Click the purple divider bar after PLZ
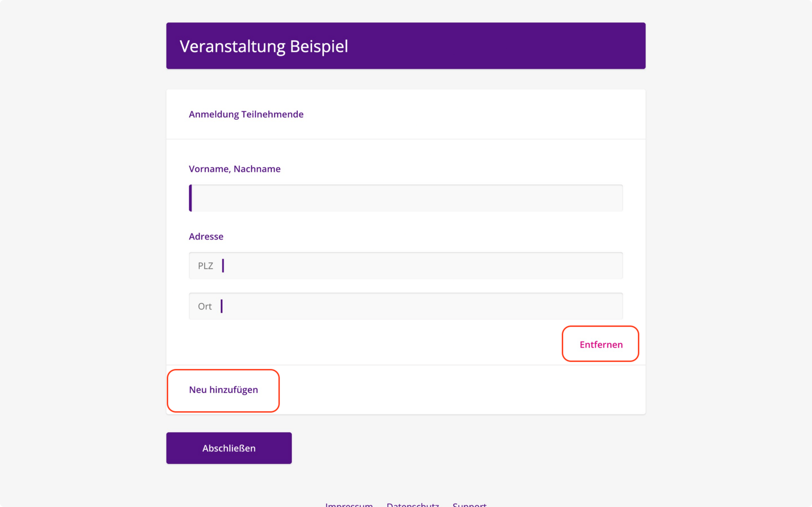This screenshot has height=507, width=812. (223, 266)
